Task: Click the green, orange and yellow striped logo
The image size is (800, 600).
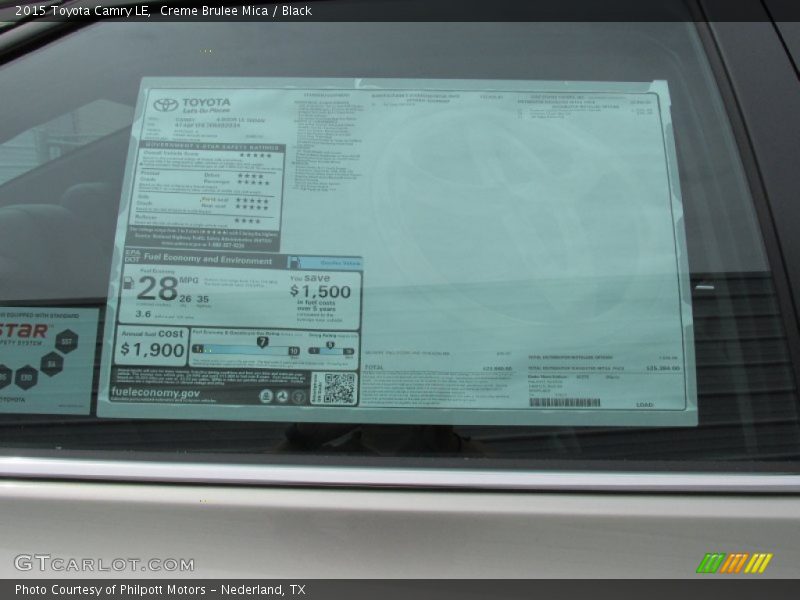Action: click(x=734, y=563)
